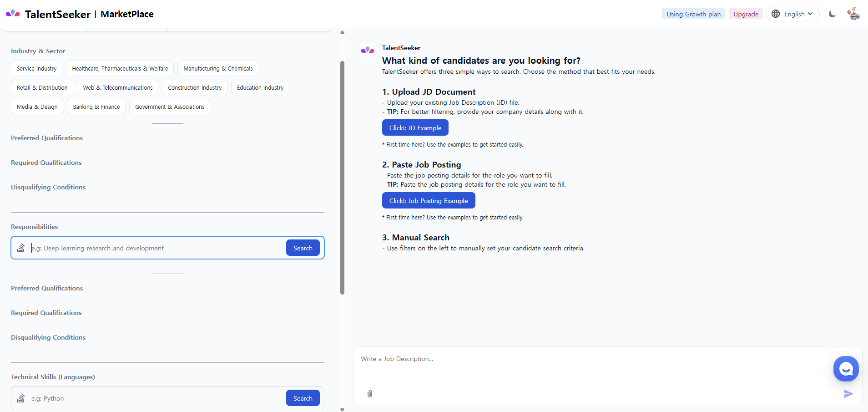Select Education Industry chip
868x412 pixels.
[260, 88]
